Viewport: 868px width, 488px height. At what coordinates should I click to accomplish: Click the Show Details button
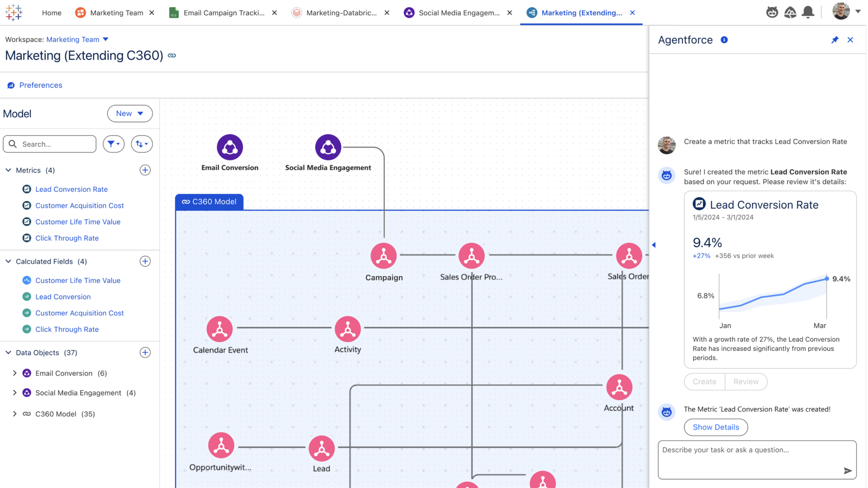point(715,427)
